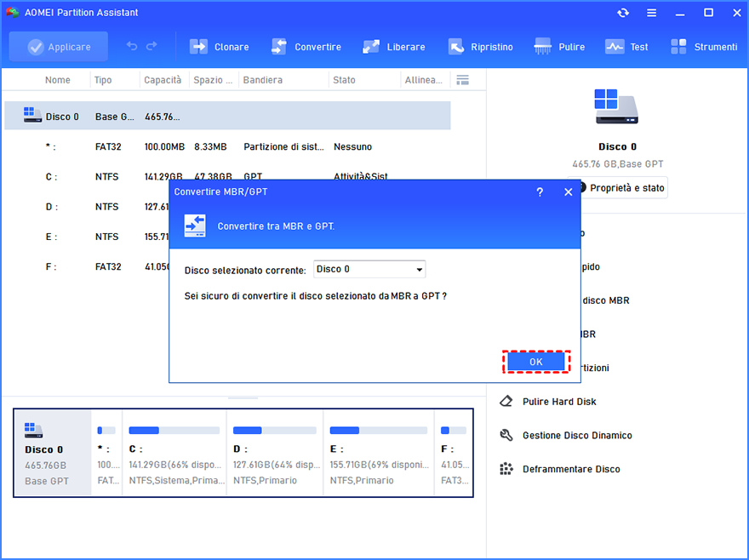The image size is (749, 560).
Task: Click the Disco 0 drive icon in right panel
Action: point(616,106)
